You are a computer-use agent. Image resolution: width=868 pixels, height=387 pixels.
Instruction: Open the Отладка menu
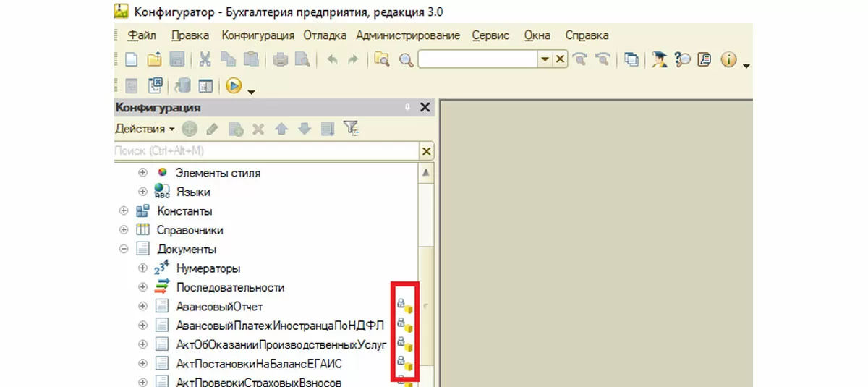point(325,35)
